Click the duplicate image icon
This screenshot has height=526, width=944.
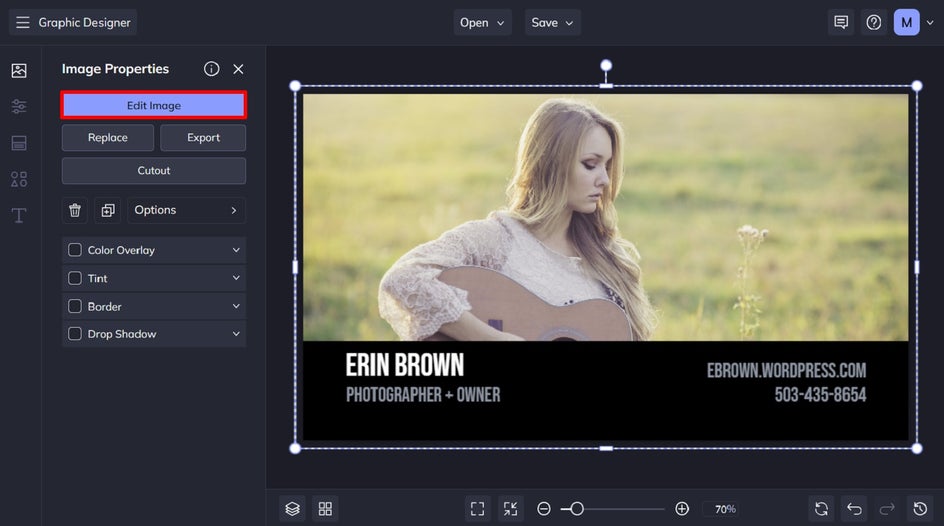tap(108, 210)
